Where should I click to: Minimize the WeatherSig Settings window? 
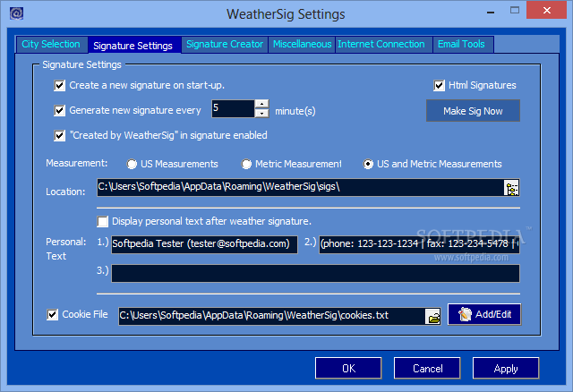491,13
